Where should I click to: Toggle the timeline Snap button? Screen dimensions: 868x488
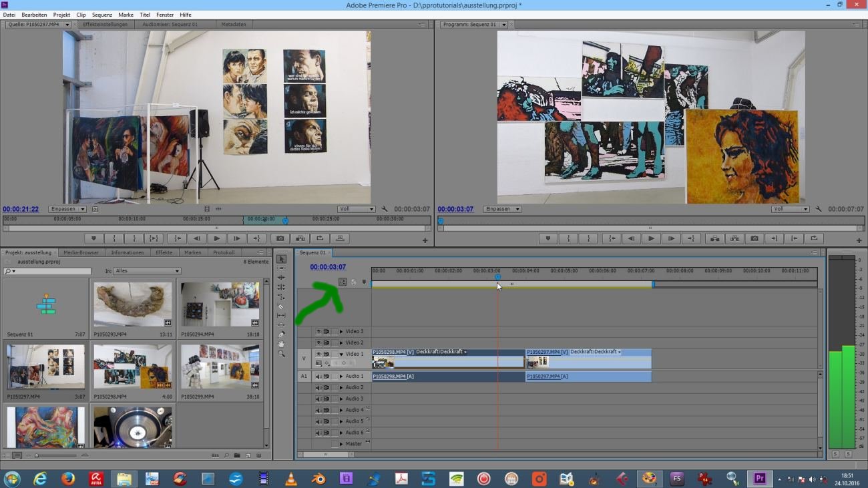(343, 282)
